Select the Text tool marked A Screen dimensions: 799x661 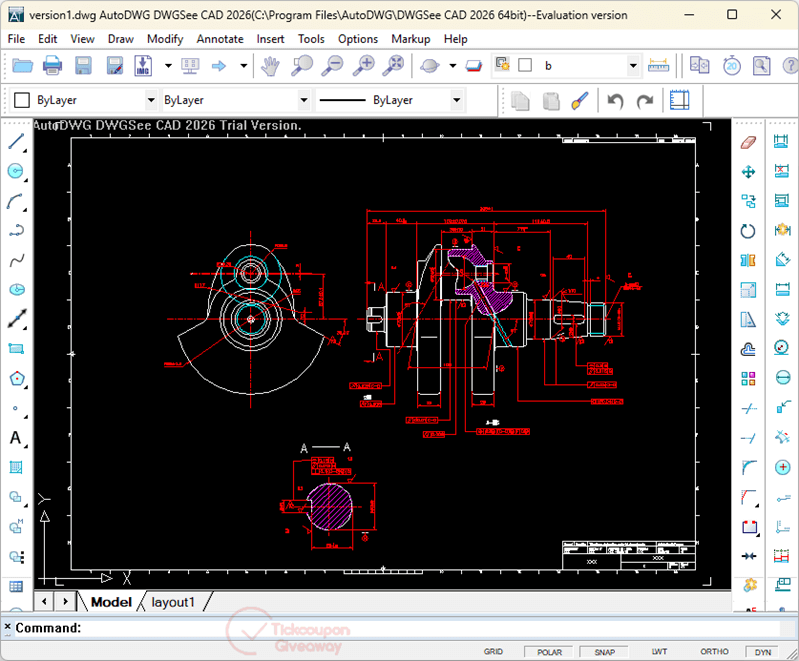click(x=16, y=438)
